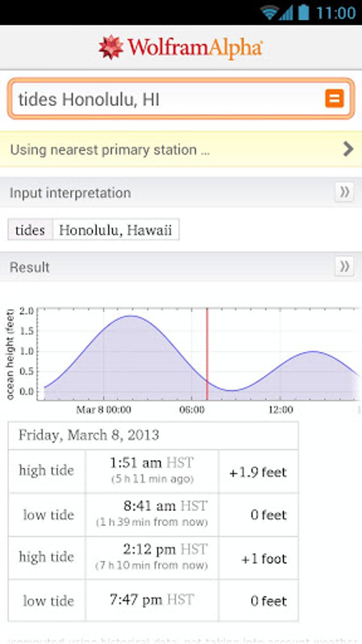The image size is (362, 644).
Task: Tap the WolframAlpha star logo icon
Action: [x=111, y=47]
